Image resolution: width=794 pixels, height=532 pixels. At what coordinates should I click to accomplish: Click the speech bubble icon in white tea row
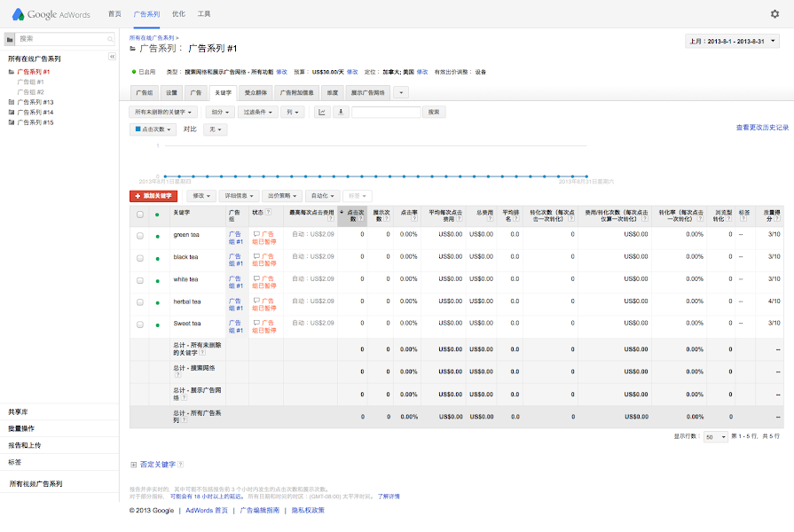pyautogui.click(x=256, y=279)
